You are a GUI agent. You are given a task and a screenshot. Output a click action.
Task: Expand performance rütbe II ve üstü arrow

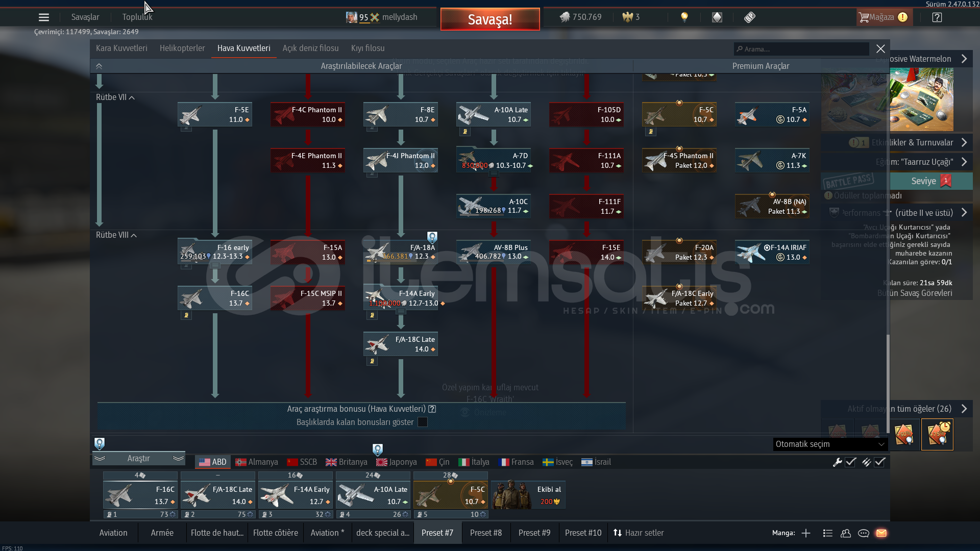pyautogui.click(x=964, y=213)
